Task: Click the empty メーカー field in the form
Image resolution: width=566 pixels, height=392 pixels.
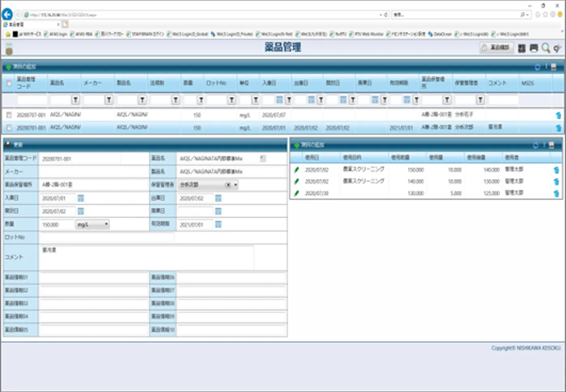Action: coord(94,172)
